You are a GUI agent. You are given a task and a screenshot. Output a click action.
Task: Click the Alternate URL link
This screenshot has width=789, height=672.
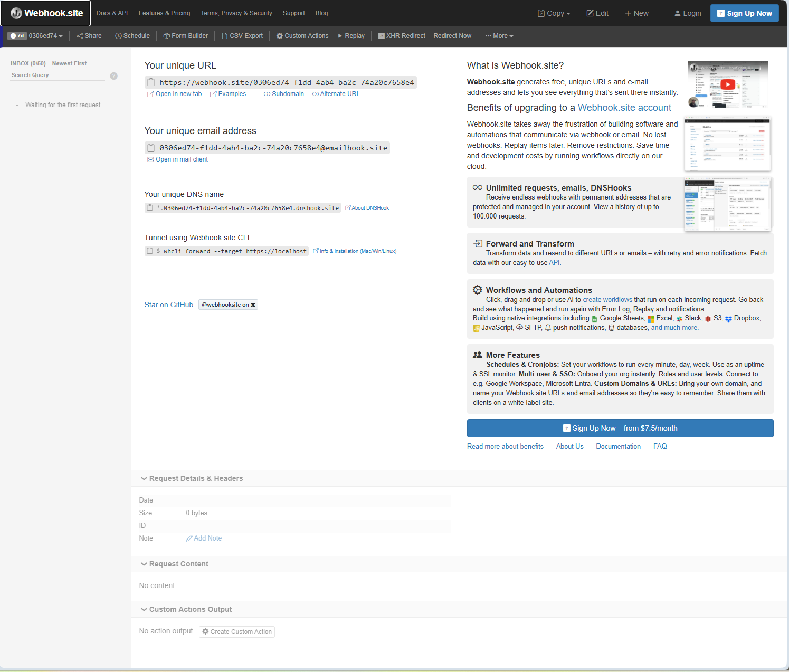(x=336, y=94)
